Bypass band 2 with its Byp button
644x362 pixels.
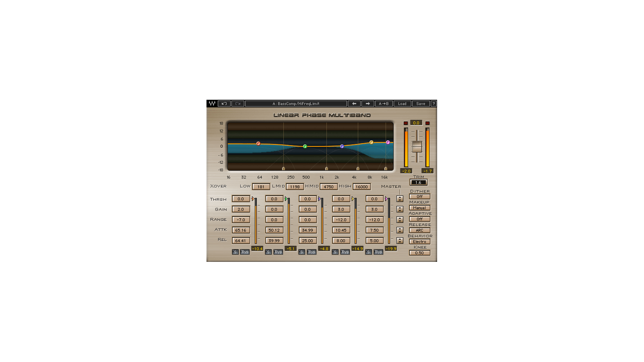pos(279,252)
